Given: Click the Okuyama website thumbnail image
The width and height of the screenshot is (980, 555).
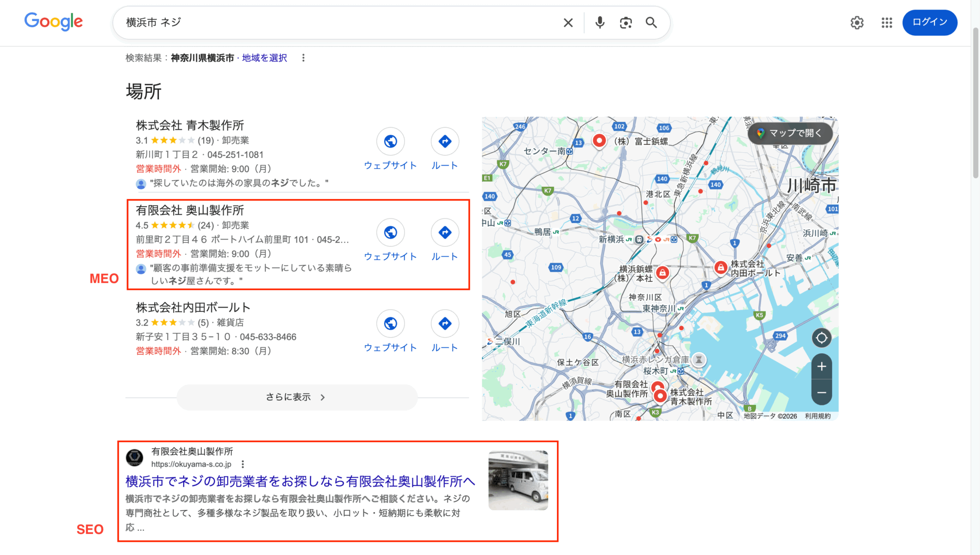Looking at the screenshot, I should (x=518, y=480).
